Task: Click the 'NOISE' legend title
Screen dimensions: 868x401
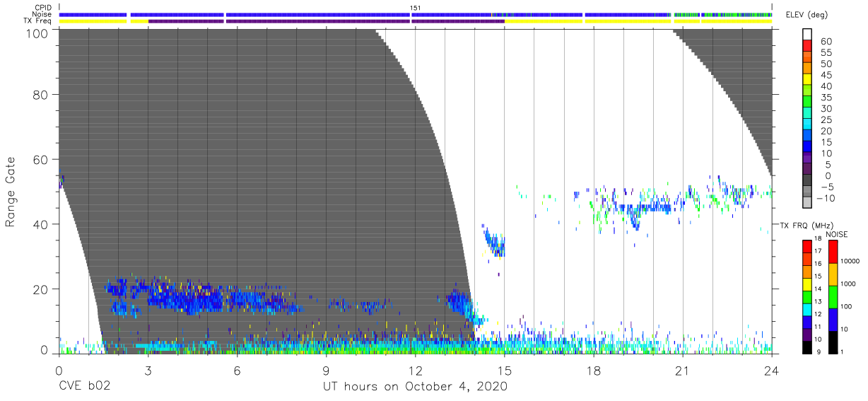Action: [837, 234]
